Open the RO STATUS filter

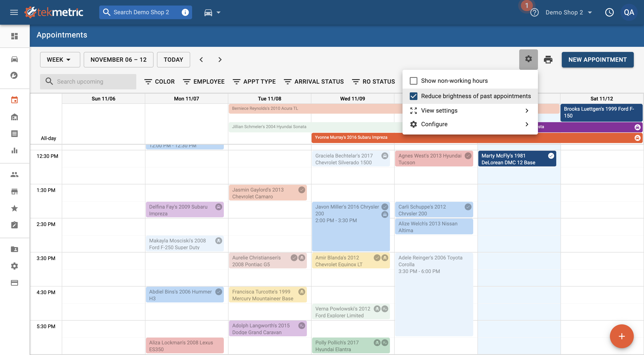374,82
